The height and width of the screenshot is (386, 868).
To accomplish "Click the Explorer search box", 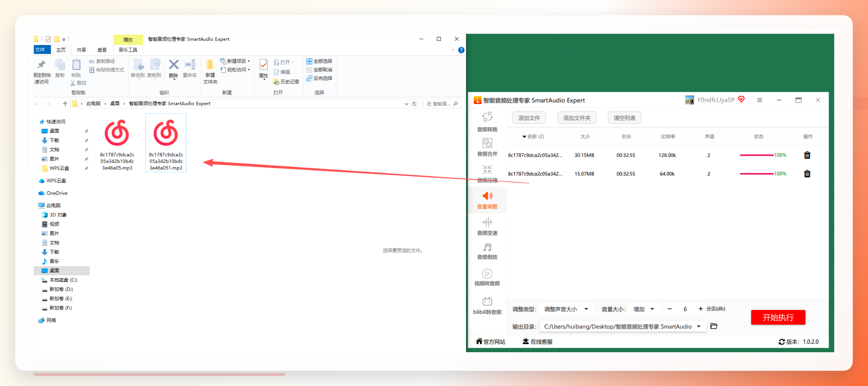I will [x=442, y=104].
